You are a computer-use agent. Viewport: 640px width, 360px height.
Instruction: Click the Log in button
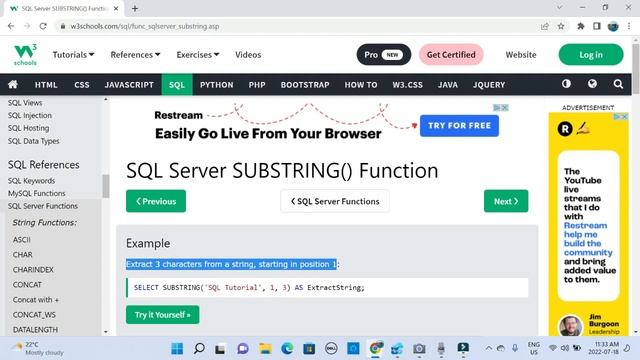pyautogui.click(x=591, y=55)
